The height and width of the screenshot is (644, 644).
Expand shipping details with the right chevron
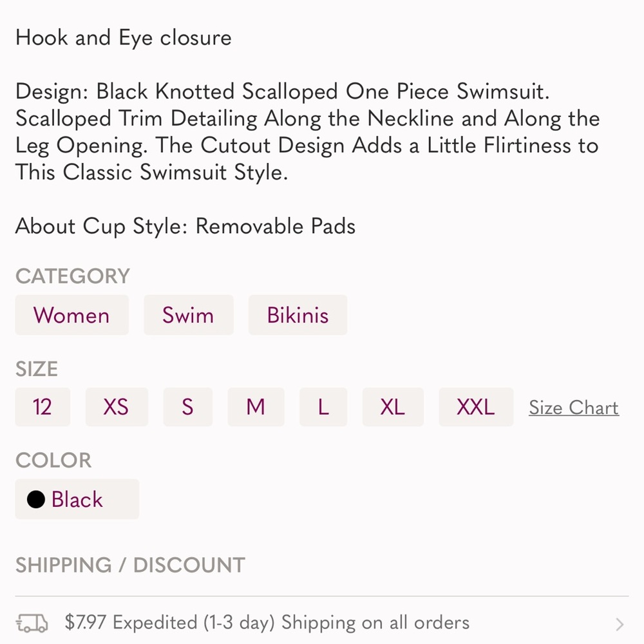619,624
